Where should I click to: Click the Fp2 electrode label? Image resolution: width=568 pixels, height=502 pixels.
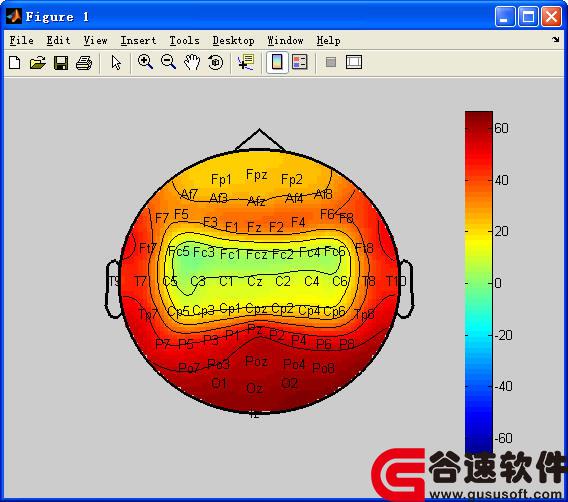coord(292,179)
